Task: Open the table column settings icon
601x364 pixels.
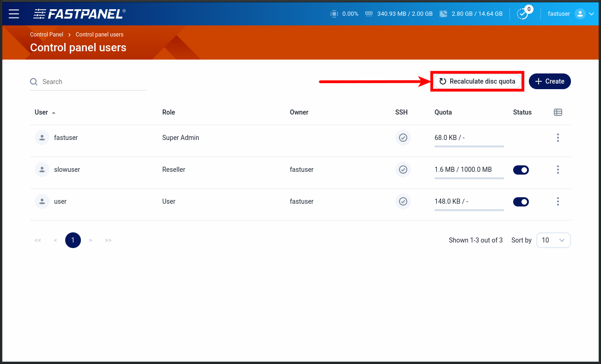Action: (x=558, y=112)
